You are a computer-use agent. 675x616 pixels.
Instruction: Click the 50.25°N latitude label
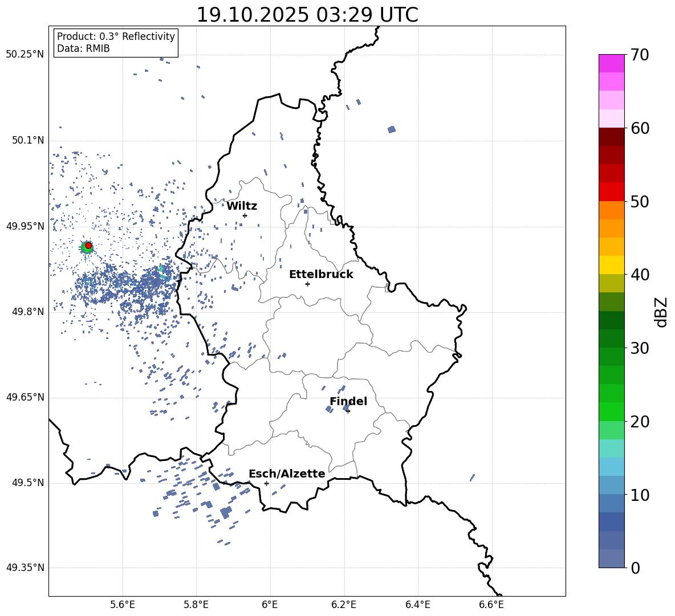click(x=25, y=55)
